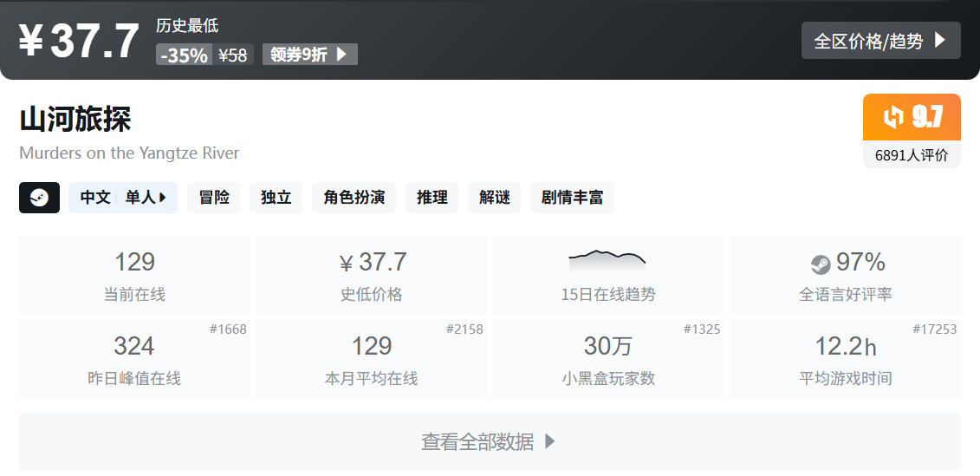980x476 pixels.
Task: Click the Steam logo beside 97%
Action: coord(821,264)
